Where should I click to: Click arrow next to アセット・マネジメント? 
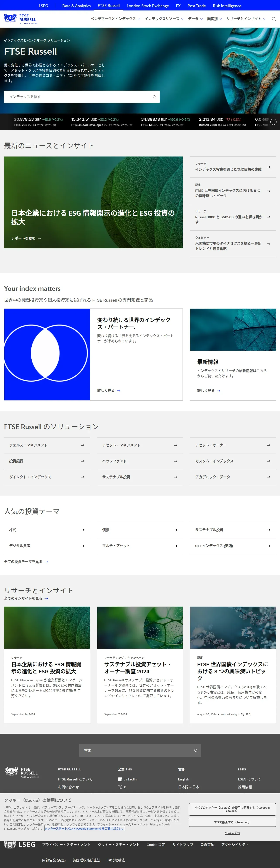pos(175,445)
